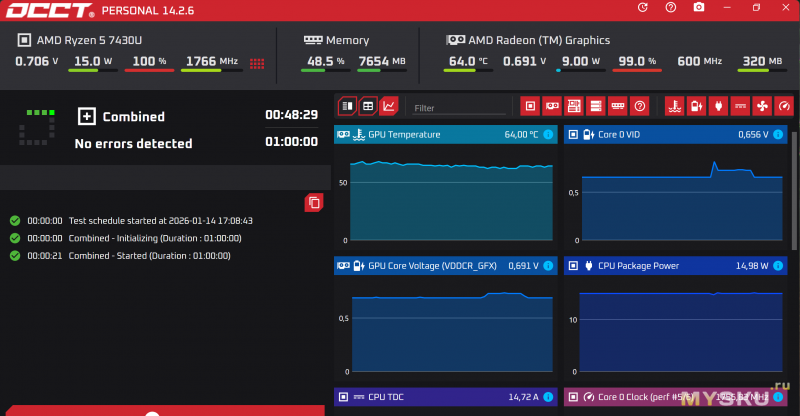Viewport: 800px width, 416px height.
Task: Click the screenshot camera icon in title bar
Action: (x=698, y=8)
